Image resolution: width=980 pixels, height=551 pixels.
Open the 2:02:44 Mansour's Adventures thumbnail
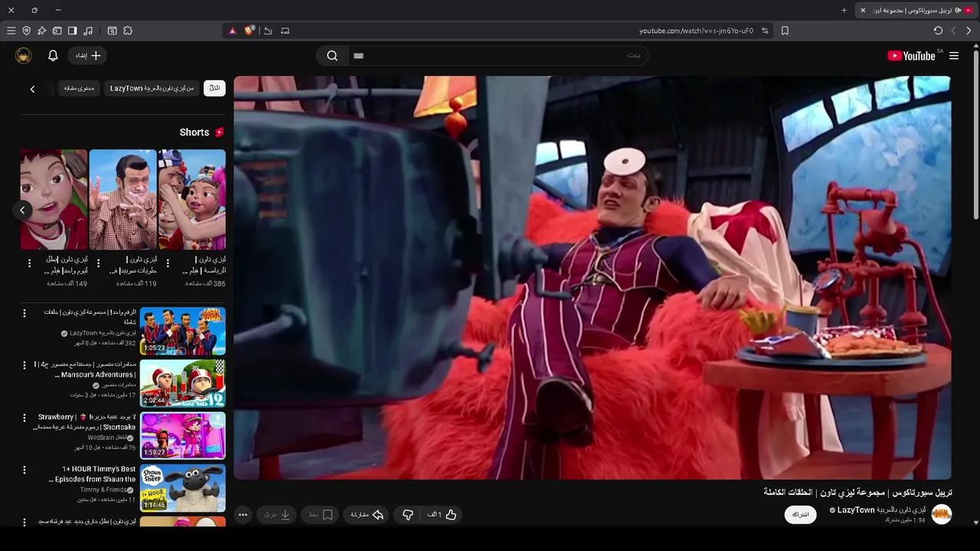[183, 383]
